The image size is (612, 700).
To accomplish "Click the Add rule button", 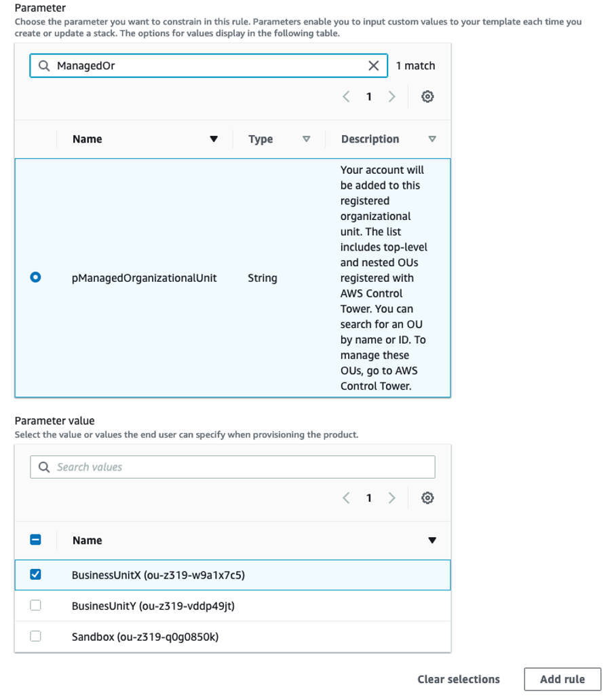I will [562, 679].
